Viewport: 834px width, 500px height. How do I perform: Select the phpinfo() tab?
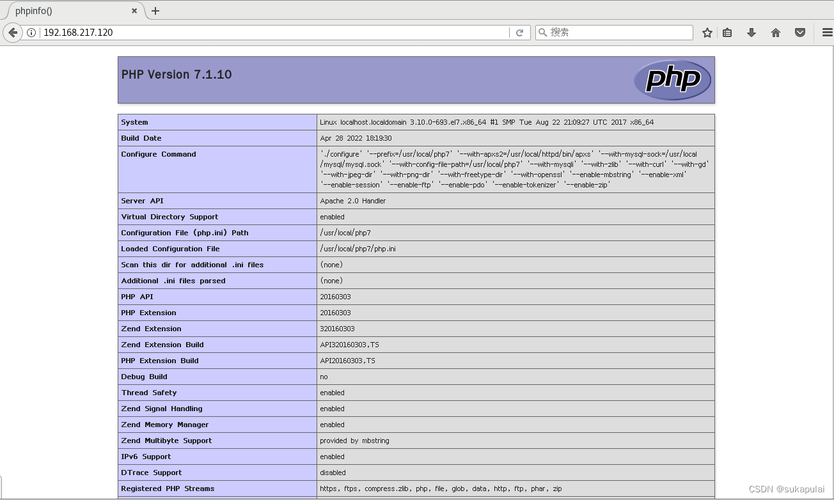point(74,11)
